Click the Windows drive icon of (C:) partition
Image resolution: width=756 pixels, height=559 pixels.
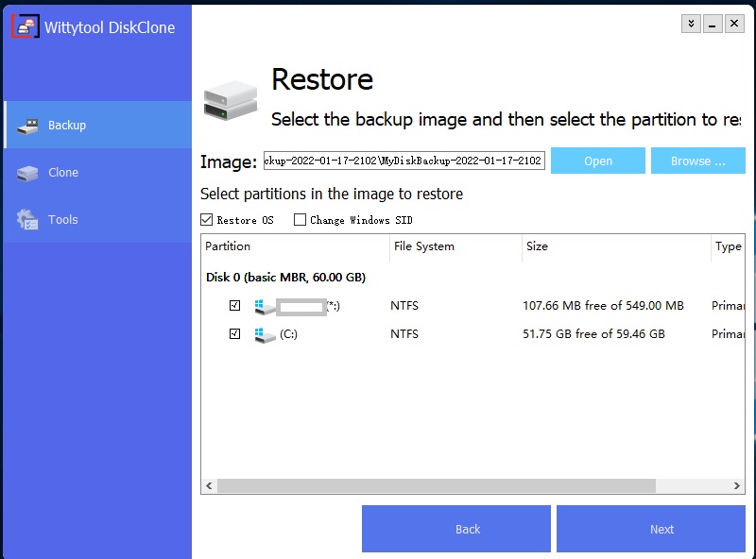[x=265, y=335]
